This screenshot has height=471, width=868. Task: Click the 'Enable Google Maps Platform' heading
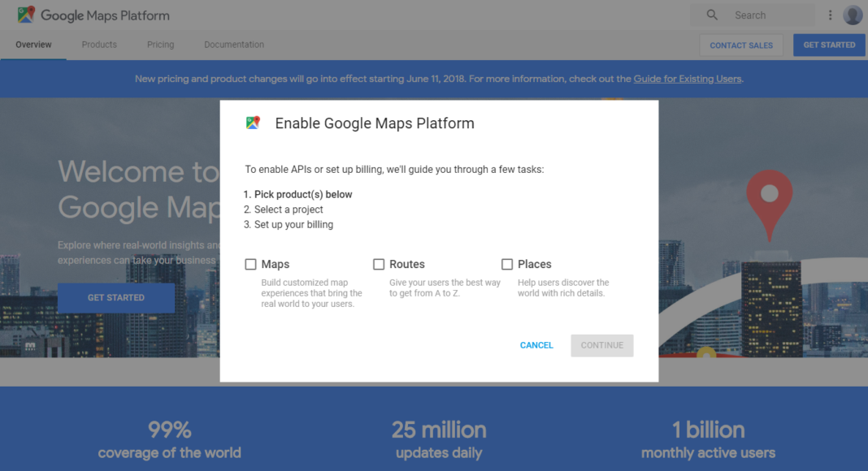click(375, 123)
